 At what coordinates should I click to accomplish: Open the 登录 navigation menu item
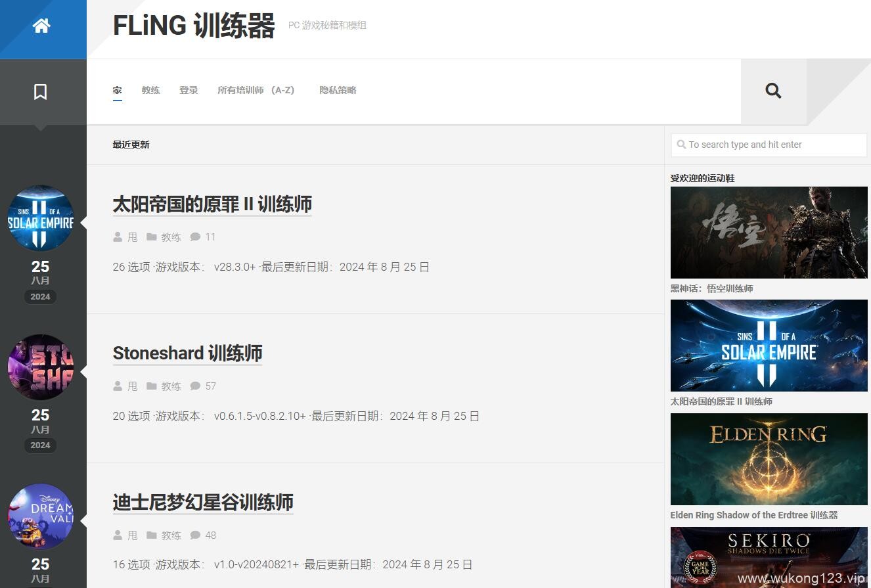coord(189,90)
